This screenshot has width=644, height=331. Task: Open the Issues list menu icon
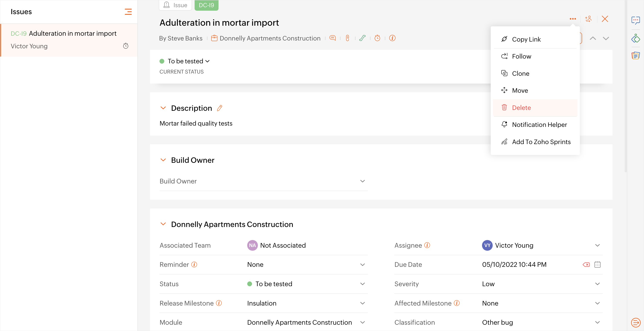click(128, 12)
